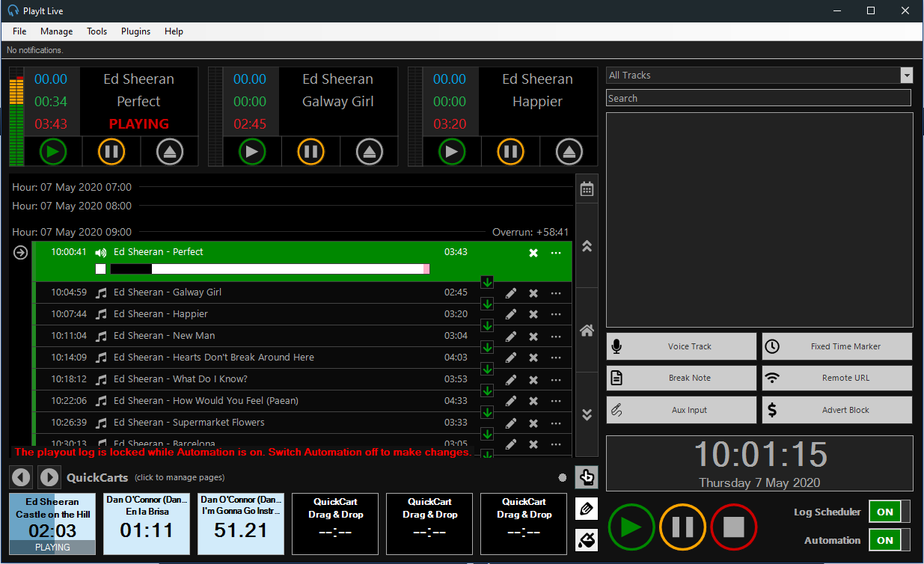Pause the Perfect player deck

[111, 151]
